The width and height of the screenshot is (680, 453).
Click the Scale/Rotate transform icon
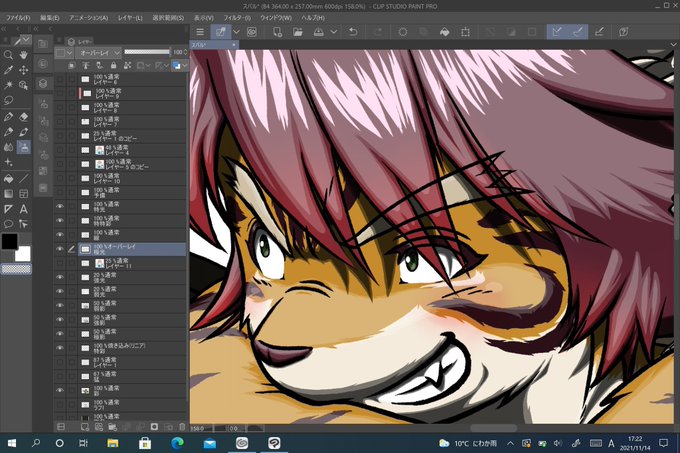click(465, 32)
